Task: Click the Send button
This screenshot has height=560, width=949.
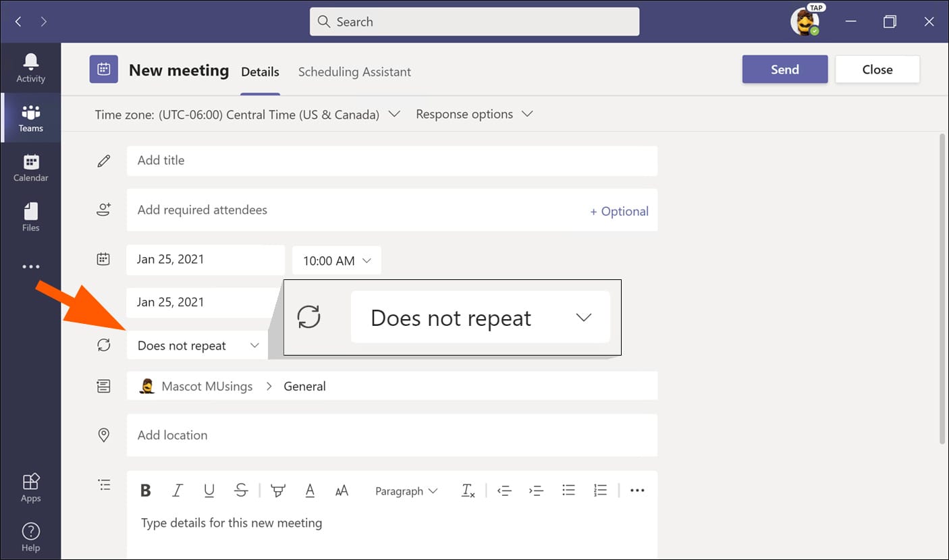Action: pos(784,69)
